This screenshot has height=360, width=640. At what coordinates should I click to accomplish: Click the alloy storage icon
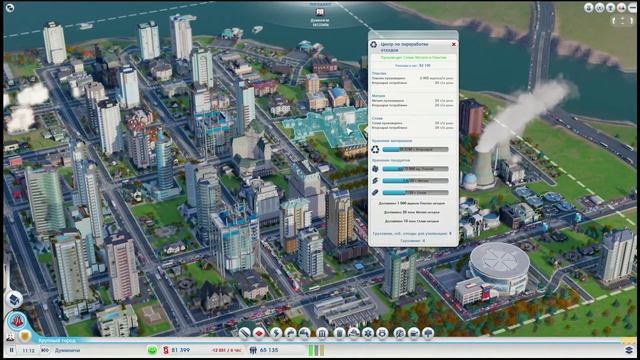tap(375, 192)
